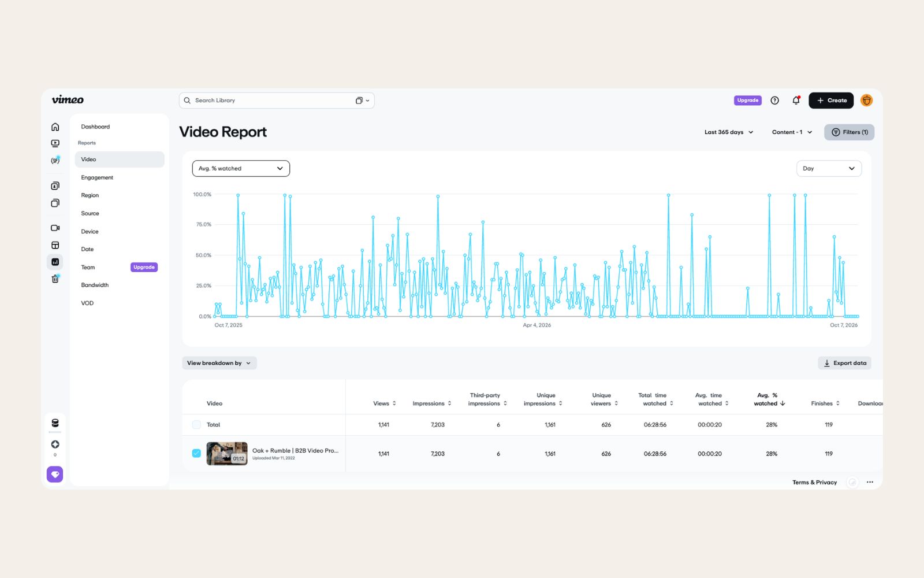This screenshot has height=578, width=924.
Task: Open the View breakdown by dropdown
Action: coord(219,363)
